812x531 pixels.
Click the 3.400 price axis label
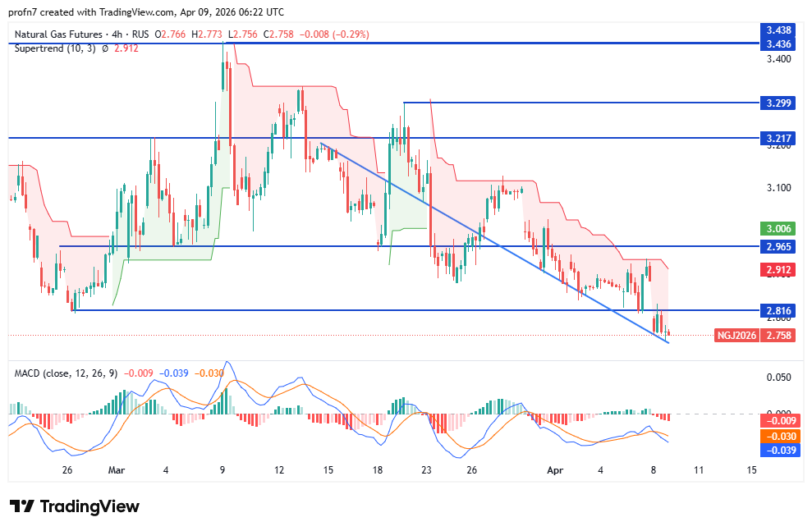[779, 59]
